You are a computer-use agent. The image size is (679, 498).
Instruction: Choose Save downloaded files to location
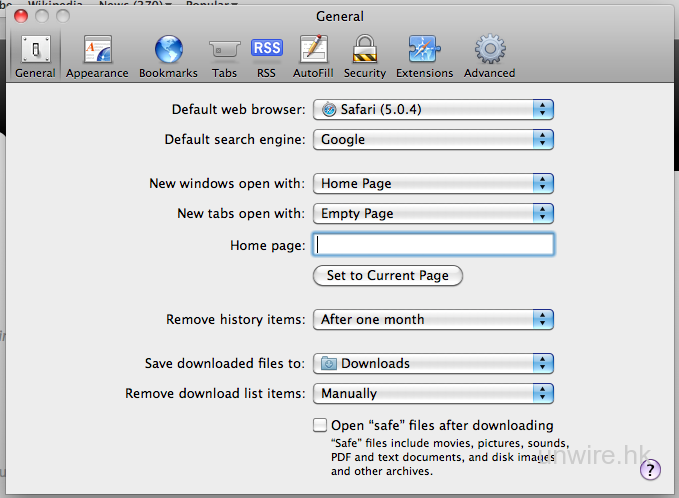tap(433, 364)
